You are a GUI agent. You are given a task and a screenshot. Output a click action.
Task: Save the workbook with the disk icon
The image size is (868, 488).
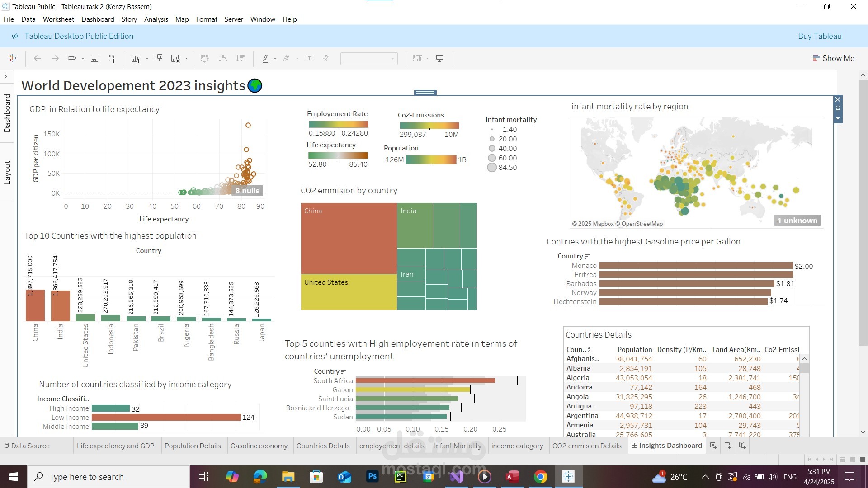[94, 58]
